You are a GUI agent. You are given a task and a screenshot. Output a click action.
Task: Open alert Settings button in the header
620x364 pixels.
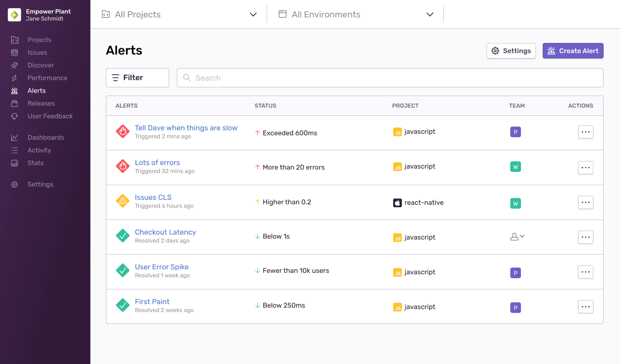point(511,51)
